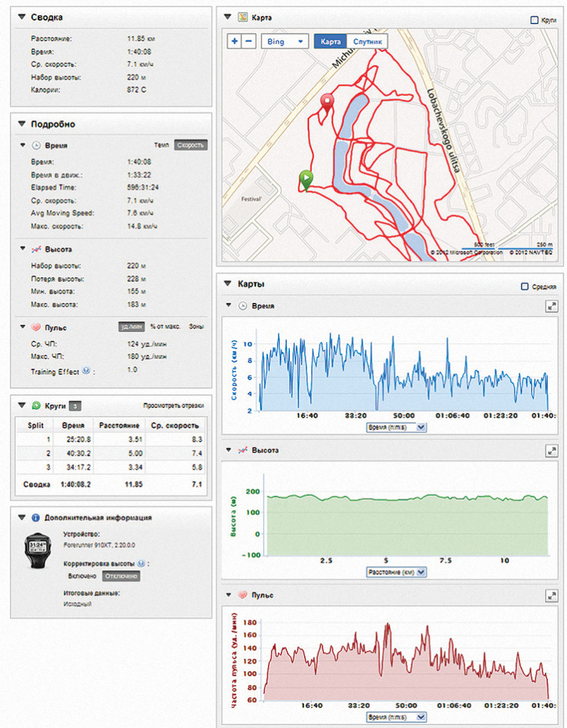The height and width of the screenshot is (728, 567).
Task: Zoom out on the map with minus button
Action: point(249,41)
